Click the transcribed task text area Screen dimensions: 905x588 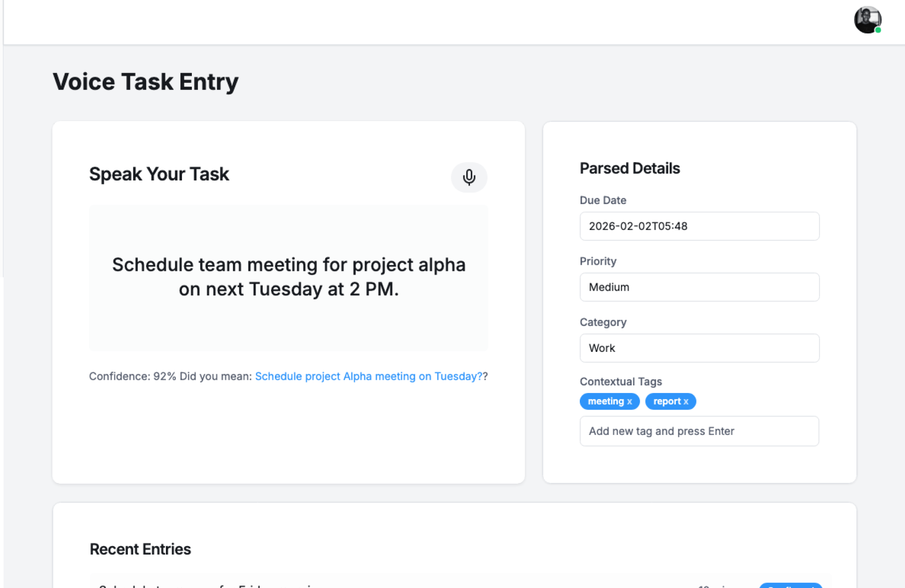(288, 278)
